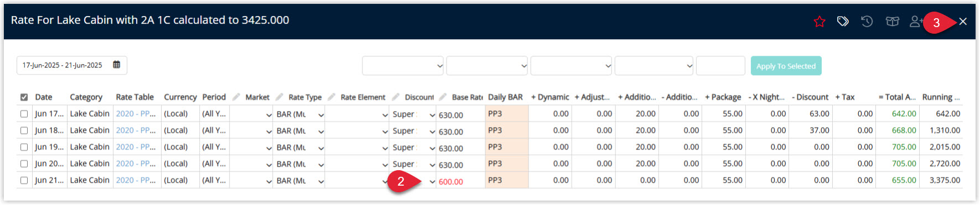Screen dimensions: 980x205
Task: Click the 17-Jun-2025 - 21-Jun-2025 date range field
Action: coord(72,65)
